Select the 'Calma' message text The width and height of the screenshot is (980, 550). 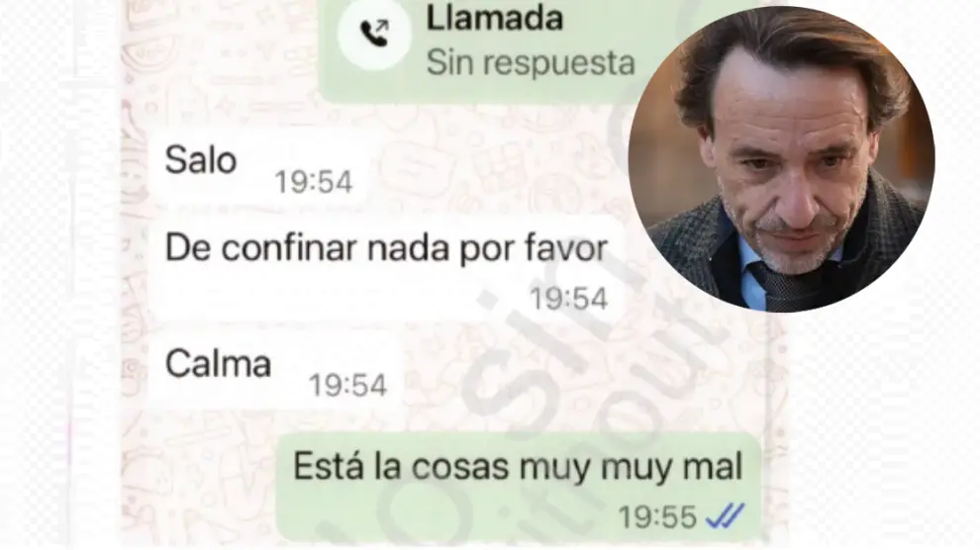coord(218,363)
